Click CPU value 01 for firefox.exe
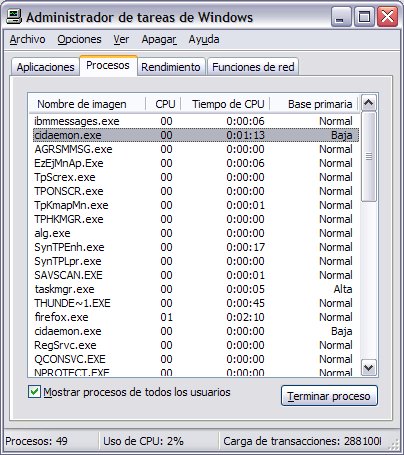The image size is (404, 455). [166, 317]
